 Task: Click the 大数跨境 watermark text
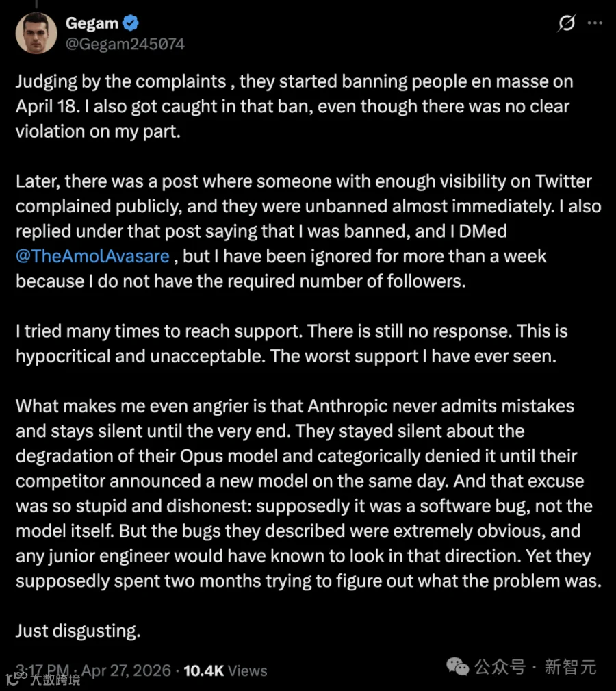click(x=55, y=679)
